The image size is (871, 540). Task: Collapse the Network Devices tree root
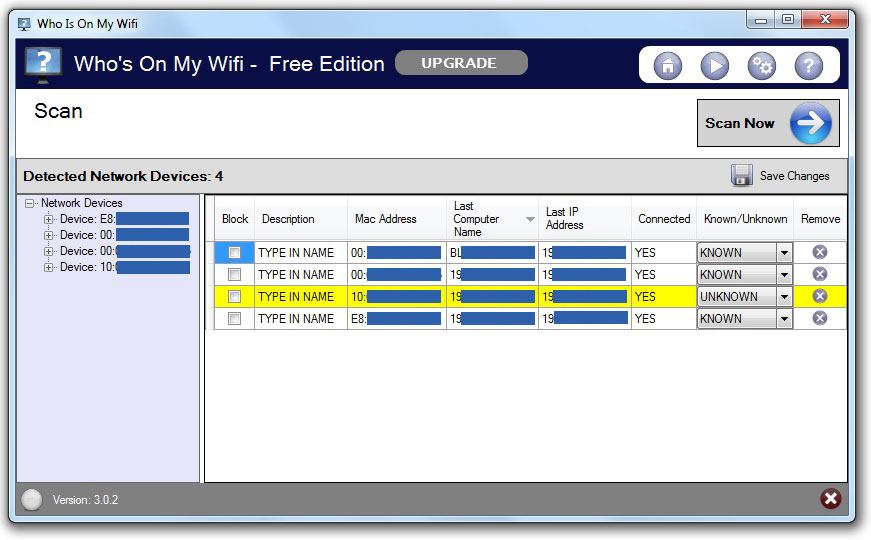pos(29,203)
